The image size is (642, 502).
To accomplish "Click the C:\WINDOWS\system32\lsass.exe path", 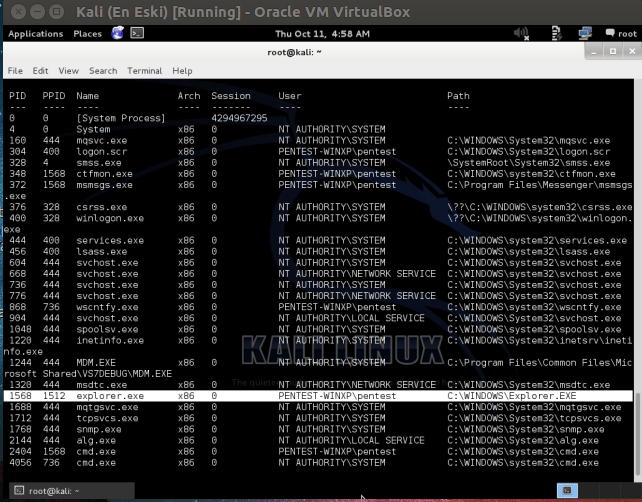I will point(529,251).
